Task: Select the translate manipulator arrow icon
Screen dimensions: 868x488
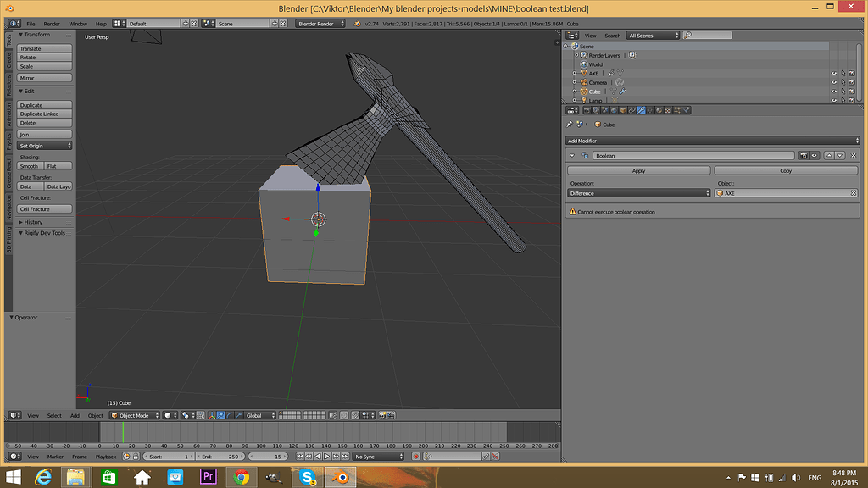Action: coord(221,415)
